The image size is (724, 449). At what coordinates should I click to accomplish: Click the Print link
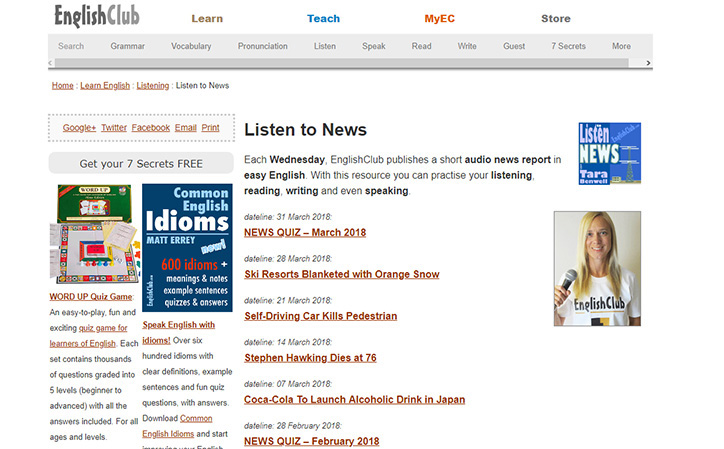point(211,127)
